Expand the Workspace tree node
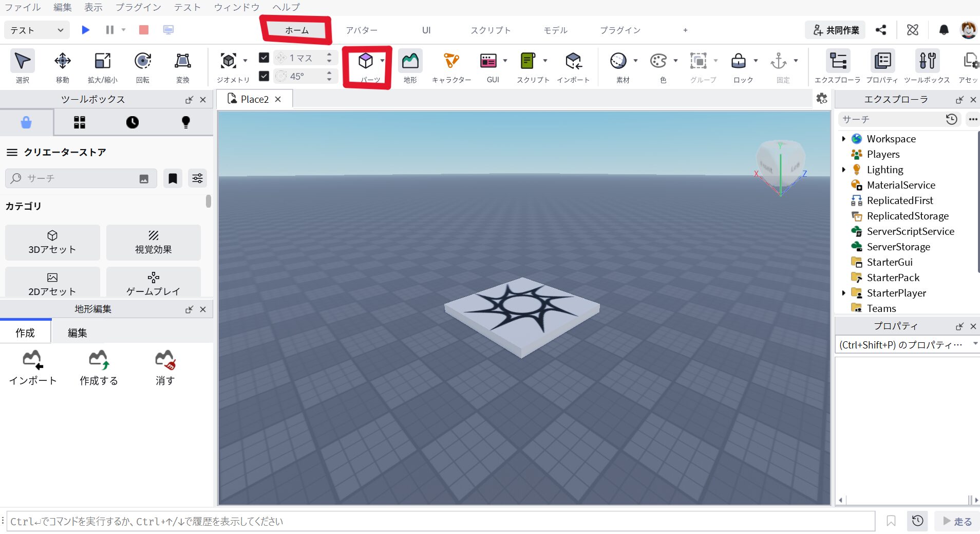This screenshot has height=534, width=980. [843, 139]
